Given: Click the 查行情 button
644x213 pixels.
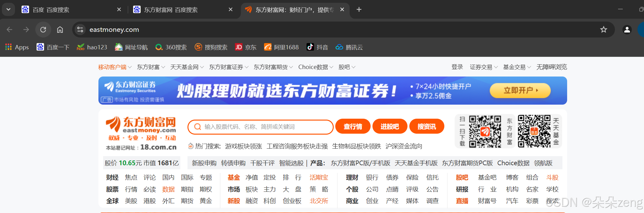Looking at the screenshot, I should point(353,126).
